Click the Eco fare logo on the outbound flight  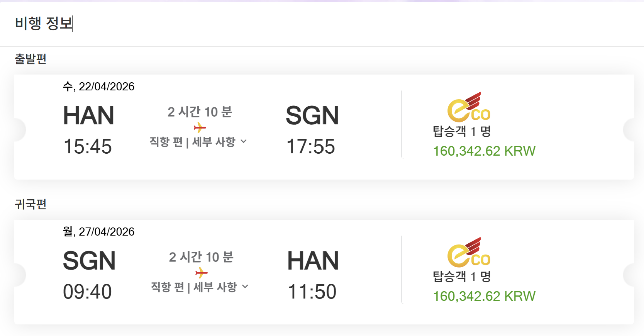click(x=468, y=107)
